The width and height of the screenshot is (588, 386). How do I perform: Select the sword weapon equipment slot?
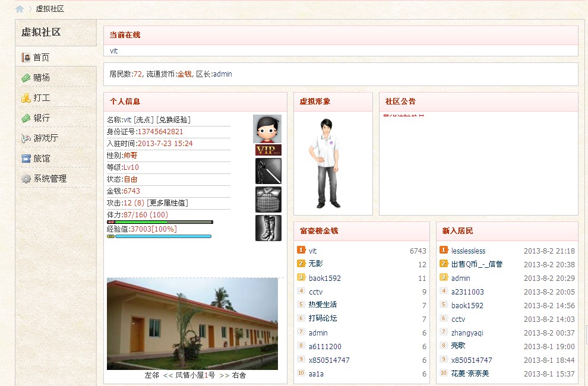pyautogui.click(x=268, y=171)
